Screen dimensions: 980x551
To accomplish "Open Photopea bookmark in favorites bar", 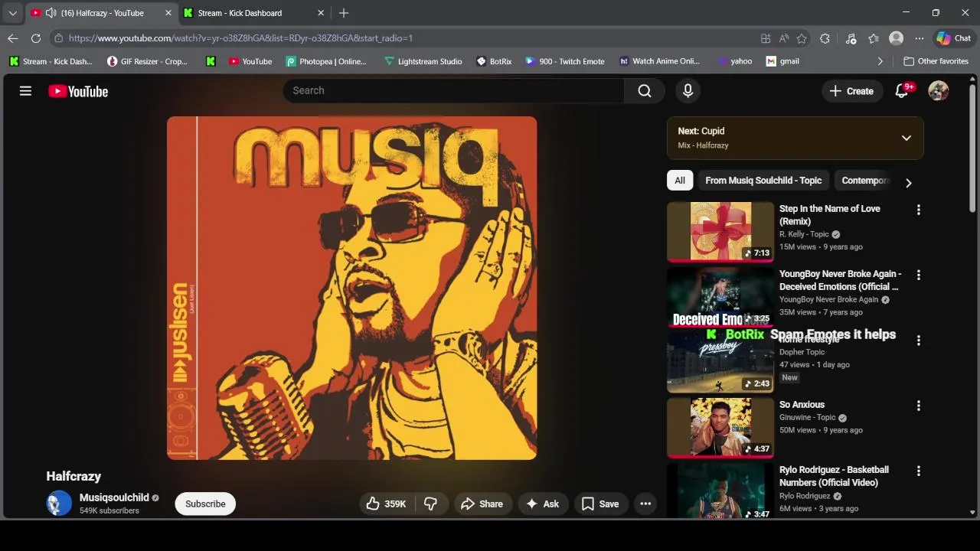I will tap(326, 61).
